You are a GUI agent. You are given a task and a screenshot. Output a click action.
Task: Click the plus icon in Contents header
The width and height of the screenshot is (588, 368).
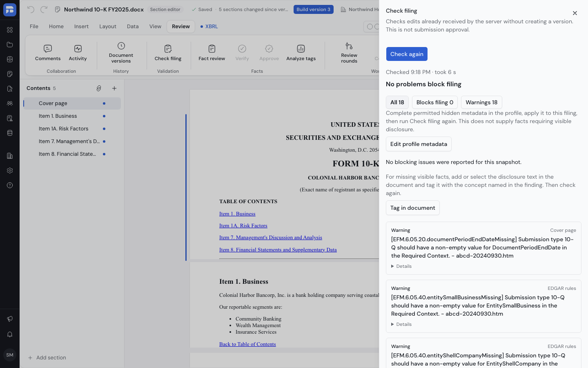pos(114,88)
